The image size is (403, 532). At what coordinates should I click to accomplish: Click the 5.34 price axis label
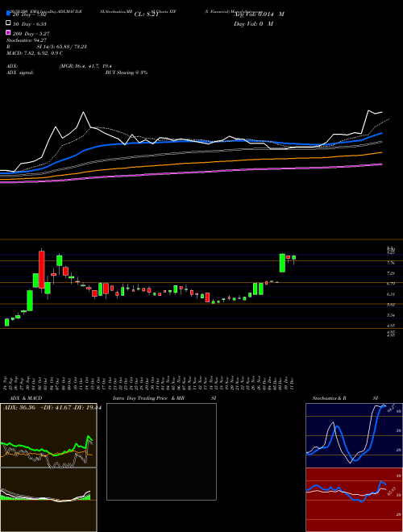click(x=390, y=315)
